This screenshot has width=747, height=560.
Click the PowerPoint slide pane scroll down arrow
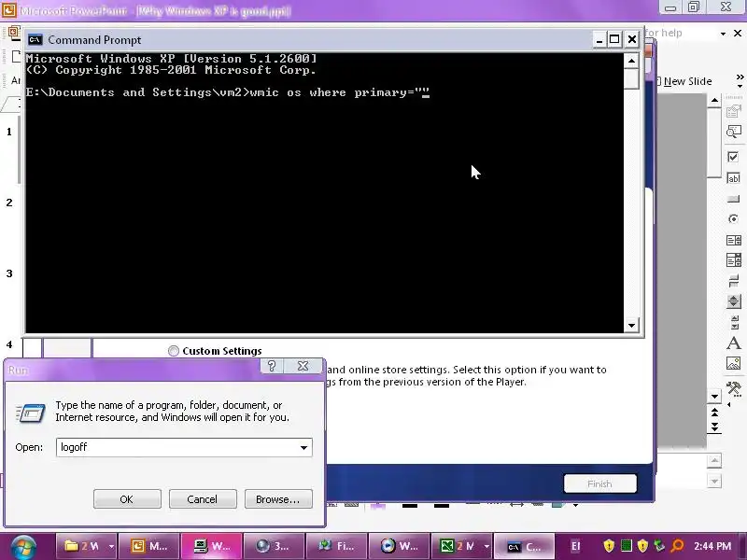tap(714, 396)
